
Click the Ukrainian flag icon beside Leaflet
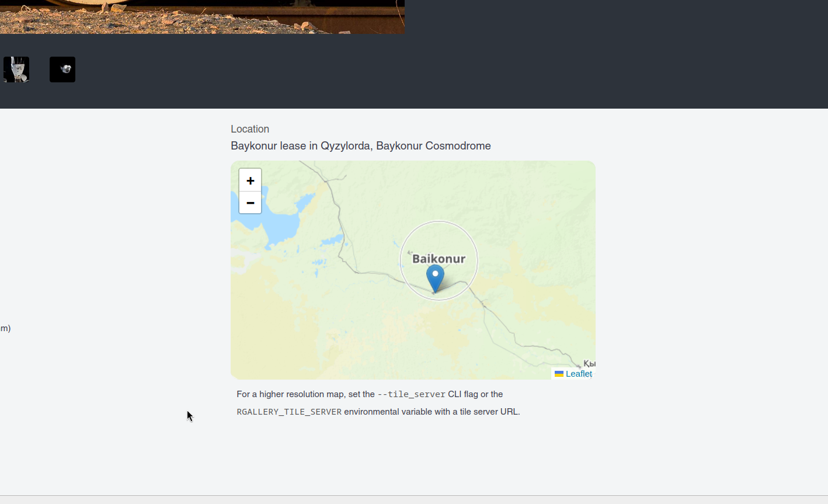(559, 374)
